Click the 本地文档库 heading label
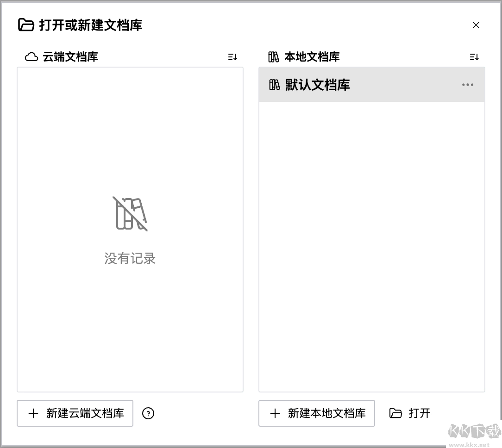 (312, 57)
